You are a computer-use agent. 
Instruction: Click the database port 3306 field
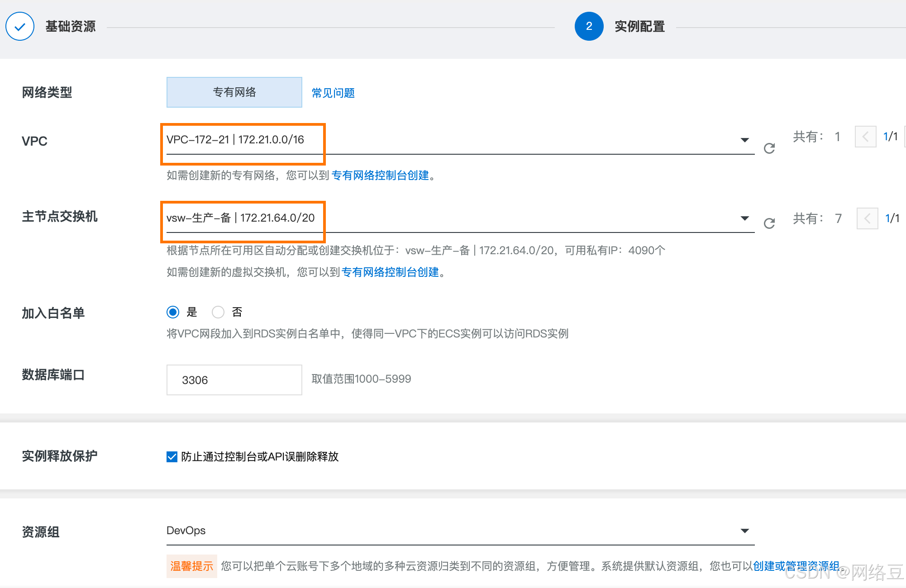coord(234,380)
